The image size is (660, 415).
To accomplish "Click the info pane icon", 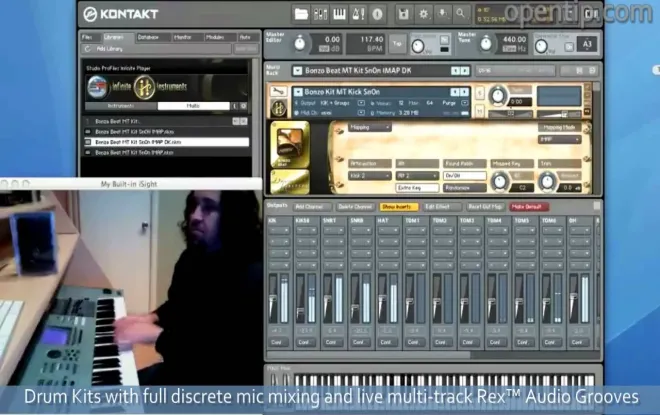I will pyautogui.click(x=378, y=14).
